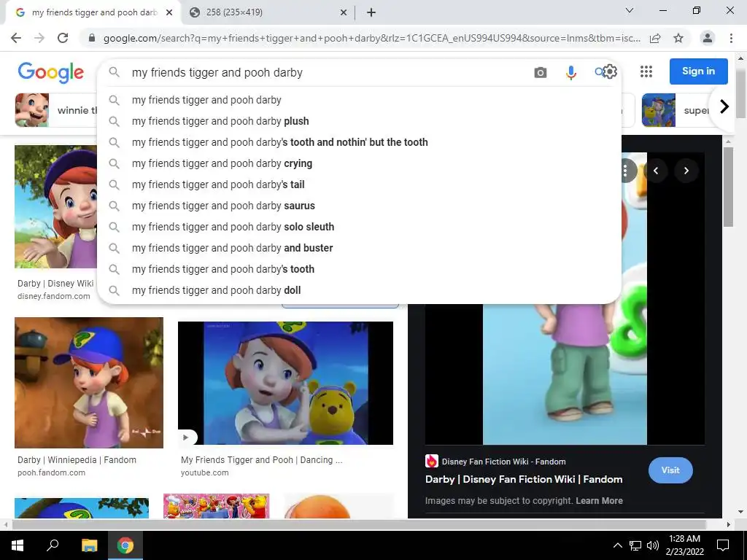Close the Google search tab
The height and width of the screenshot is (560, 747).
[x=169, y=12]
